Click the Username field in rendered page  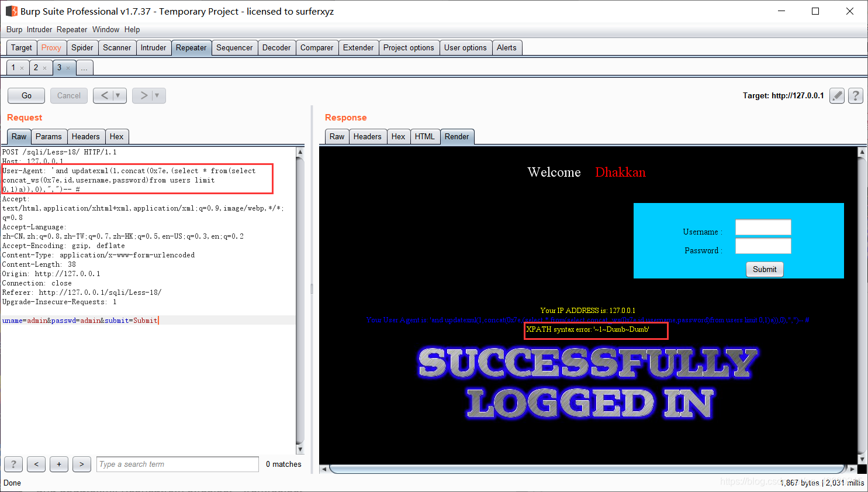763,227
